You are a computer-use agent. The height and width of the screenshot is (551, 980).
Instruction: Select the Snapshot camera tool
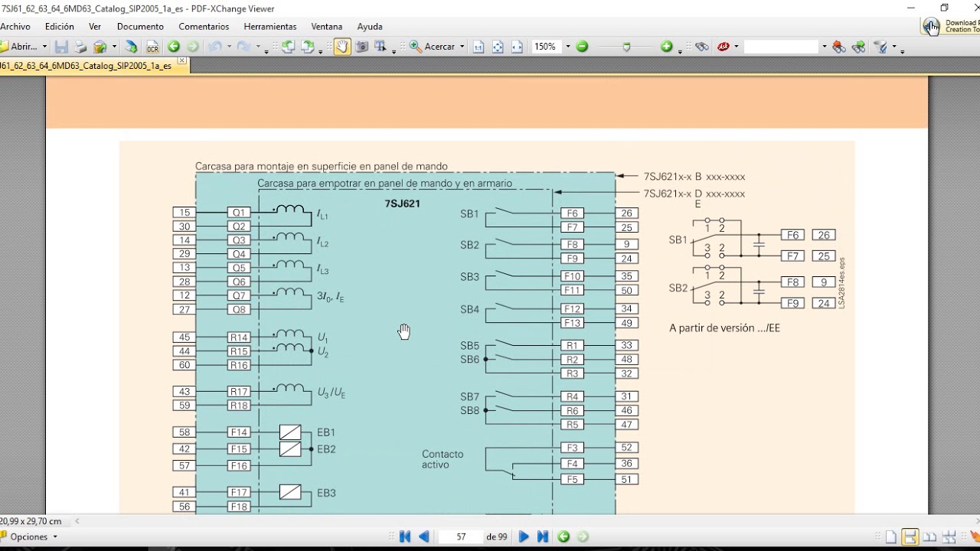[361, 47]
